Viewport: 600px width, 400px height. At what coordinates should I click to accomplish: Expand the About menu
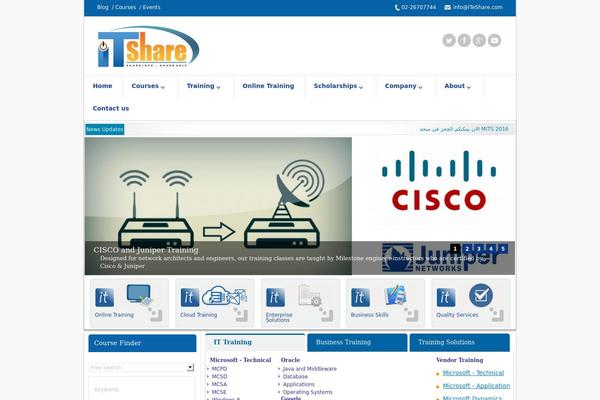[457, 86]
